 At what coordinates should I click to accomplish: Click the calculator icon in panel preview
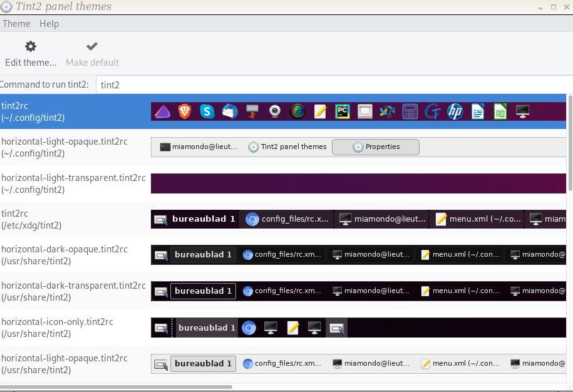[410, 111]
